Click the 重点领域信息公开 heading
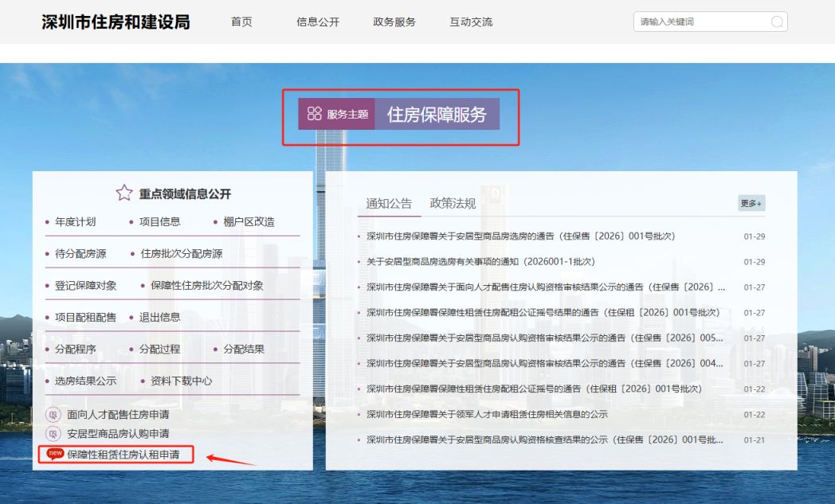The height and width of the screenshot is (504, 835). 185,193
